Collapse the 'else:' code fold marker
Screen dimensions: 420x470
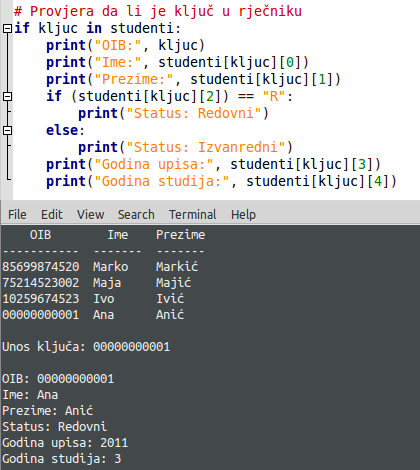point(7,130)
